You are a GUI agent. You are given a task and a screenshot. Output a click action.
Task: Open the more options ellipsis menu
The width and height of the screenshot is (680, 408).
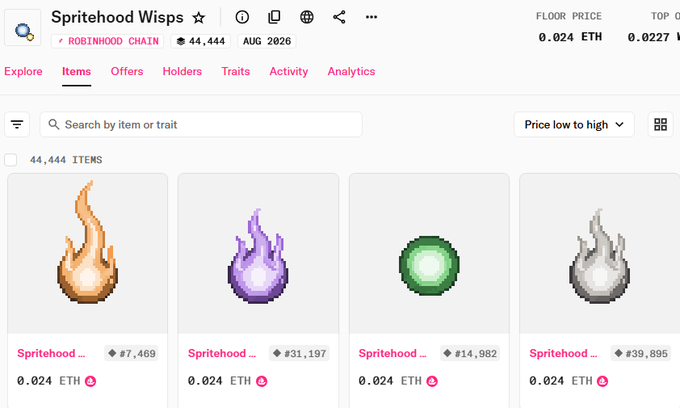click(371, 17)
